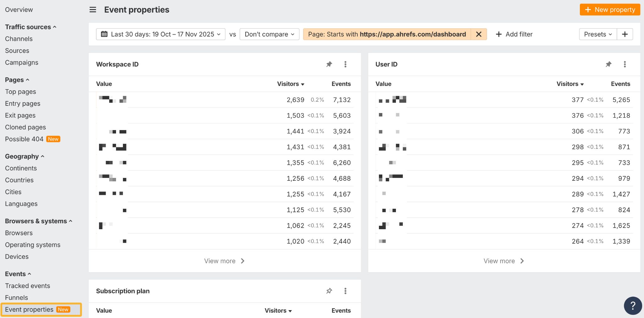Toggle the hamburger sidebar menu icon
The height and width of the screenshot is (318, 644).
click(93, 10)
